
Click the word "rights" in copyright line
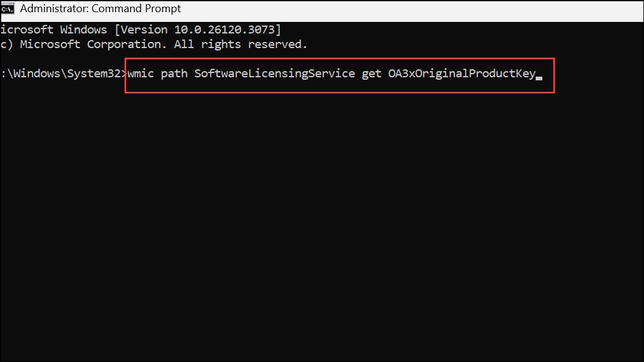point(221,44)
